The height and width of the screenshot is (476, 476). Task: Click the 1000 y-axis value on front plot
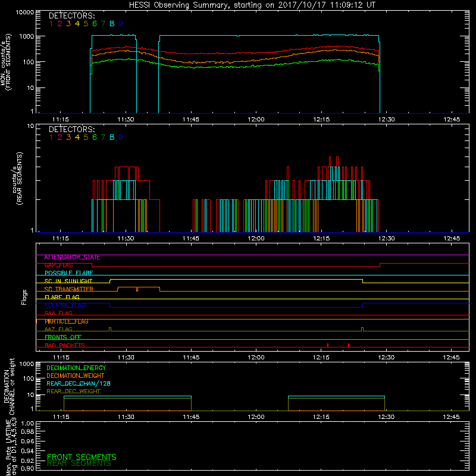coord(27,37)
